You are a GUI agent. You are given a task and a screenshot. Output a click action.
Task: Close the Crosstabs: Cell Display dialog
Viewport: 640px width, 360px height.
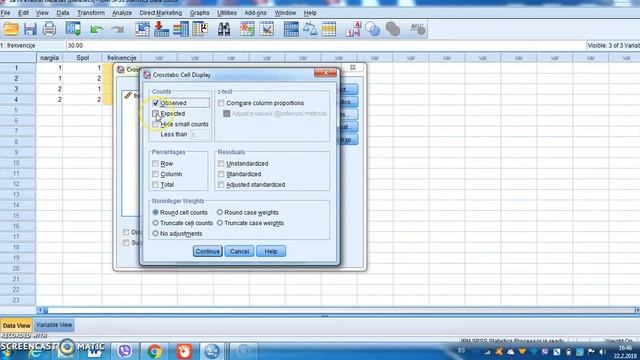tap(325, 73)
